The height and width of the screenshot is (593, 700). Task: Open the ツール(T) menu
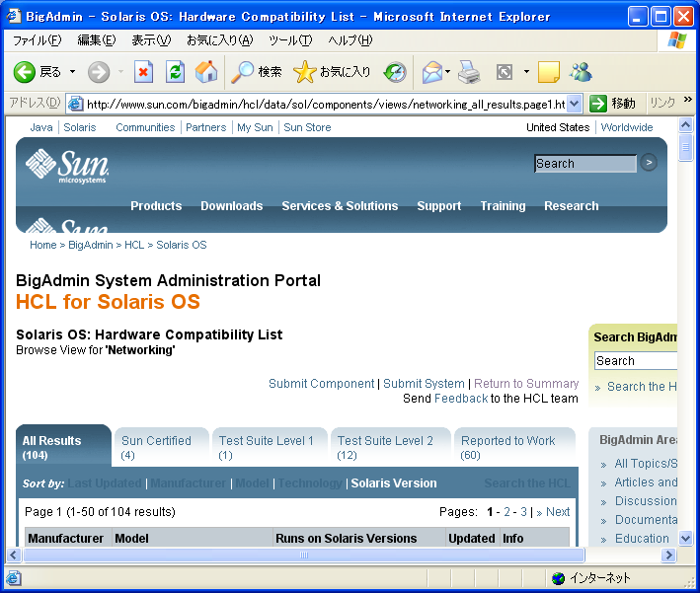click(x=290, y=40)
